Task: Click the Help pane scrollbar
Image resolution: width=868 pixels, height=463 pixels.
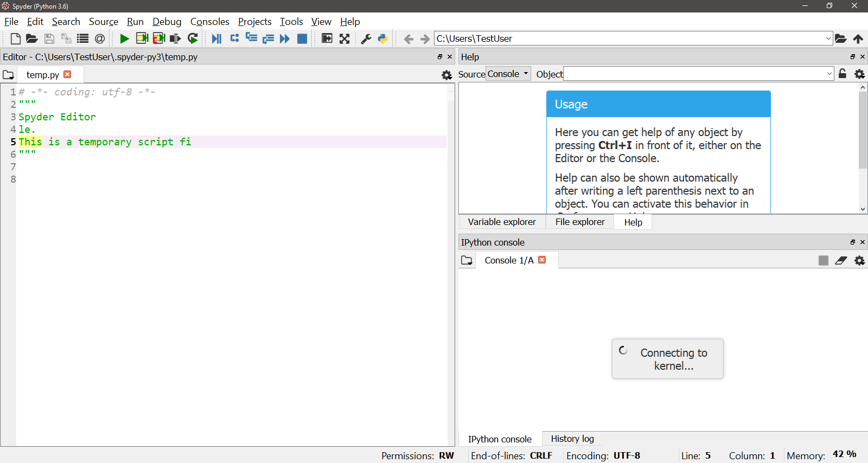Action: [863, 130]
